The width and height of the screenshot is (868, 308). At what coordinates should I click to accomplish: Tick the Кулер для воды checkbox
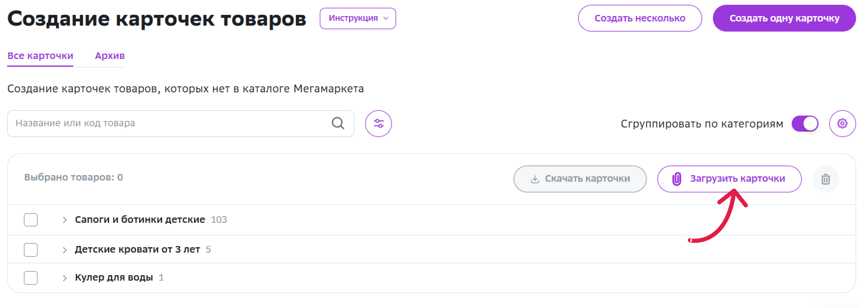coord(31,278)
